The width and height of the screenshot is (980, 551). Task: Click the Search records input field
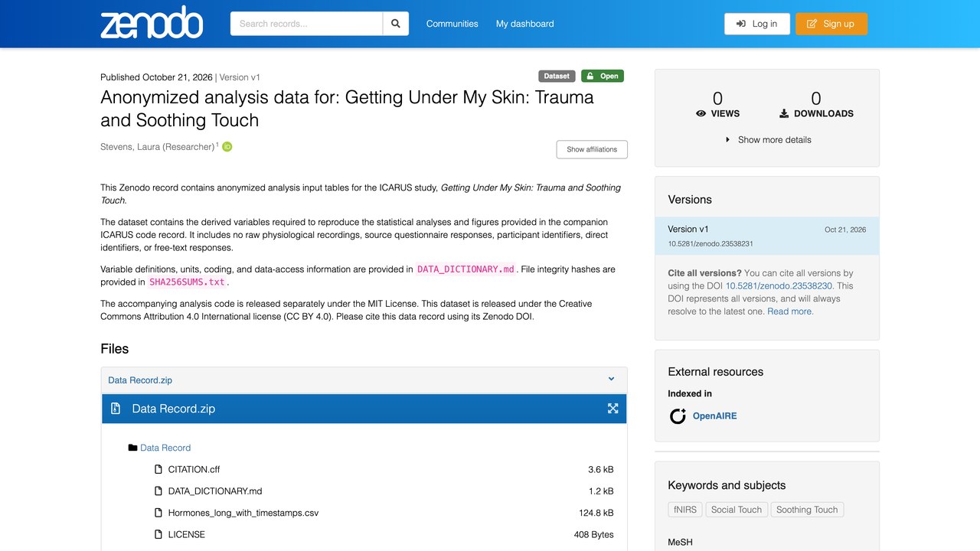coord(307,24)
